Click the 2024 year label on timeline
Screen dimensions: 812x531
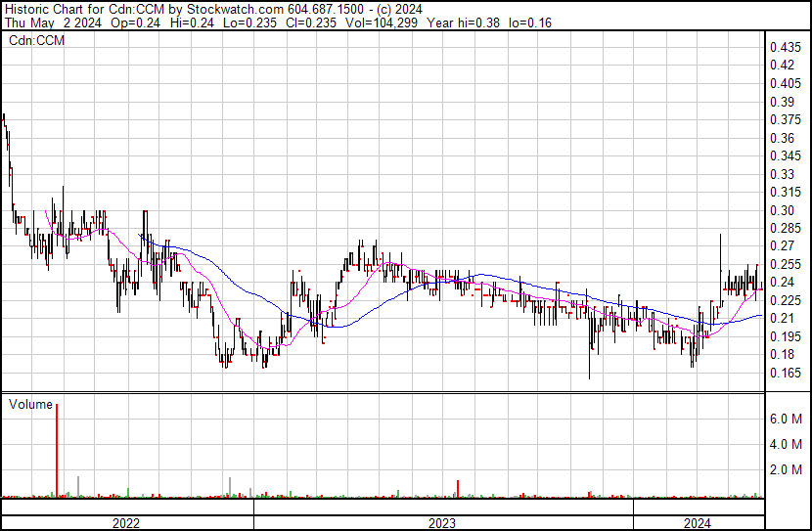698,523
